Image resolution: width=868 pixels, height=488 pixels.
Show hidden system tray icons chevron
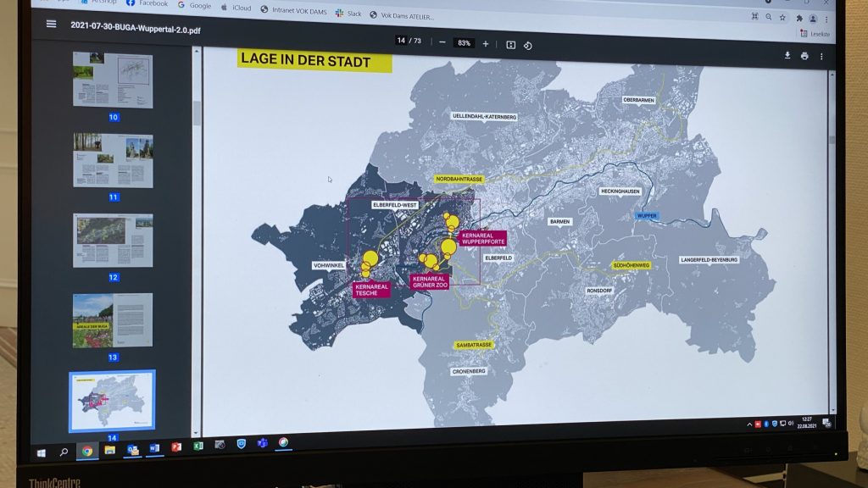tap(749, 424)
